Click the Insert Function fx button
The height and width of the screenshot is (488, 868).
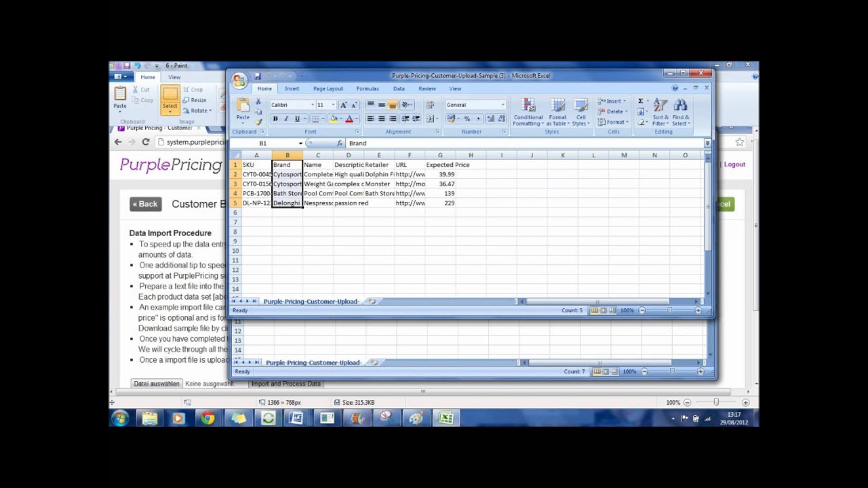click(340, 143)
